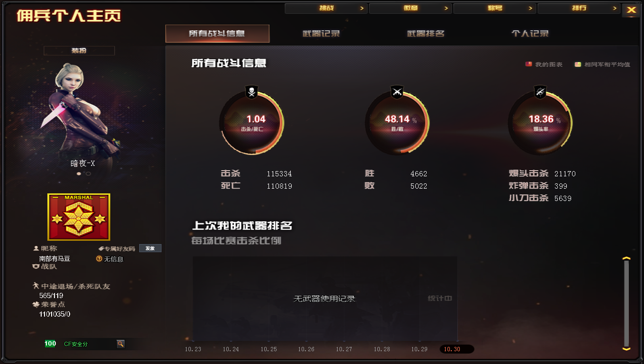Toggle the 我的图表 legend marker
Image resolution: width=644 pixels, height=364 pixels.
[x=529, y=64]
